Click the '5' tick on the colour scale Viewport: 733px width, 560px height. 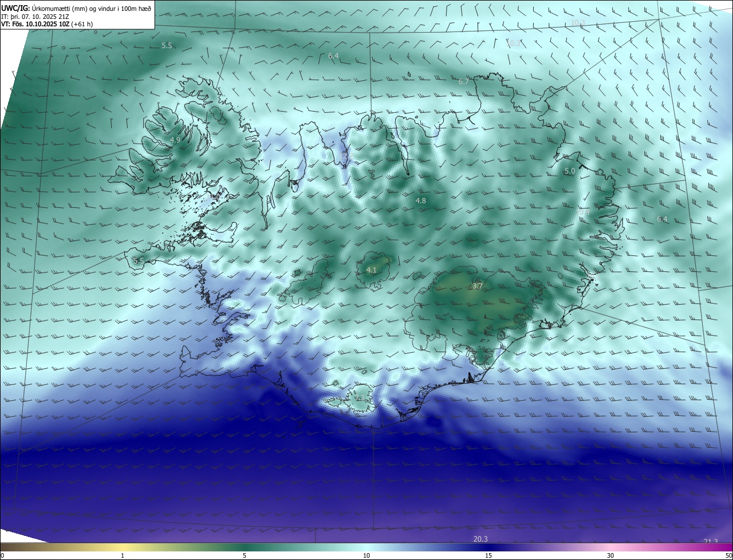(245, 555)
